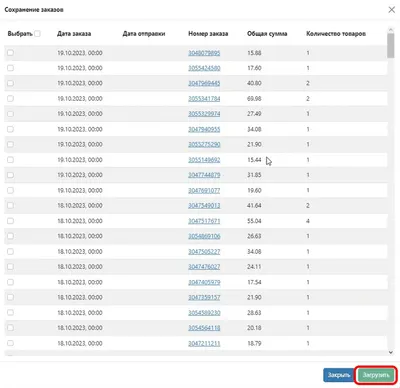The height and width of the screenshot is (388, 400).
Task: Click the 'Общая сумма' column header
Action: pos(267,34)
